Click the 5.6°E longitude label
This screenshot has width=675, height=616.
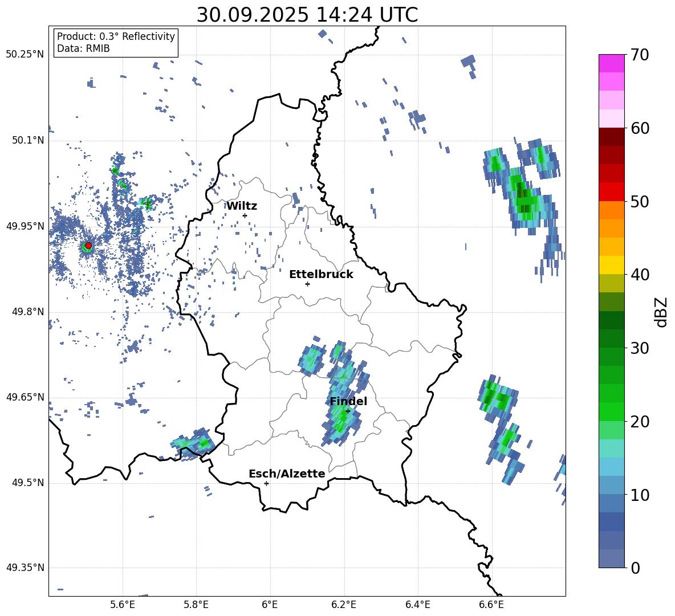coord(123,605)
